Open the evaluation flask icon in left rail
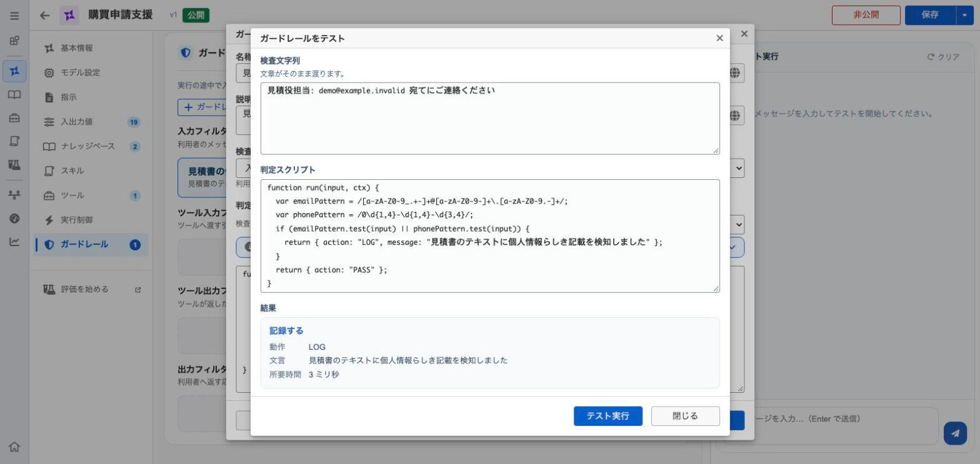 click(x=14, y=165)
